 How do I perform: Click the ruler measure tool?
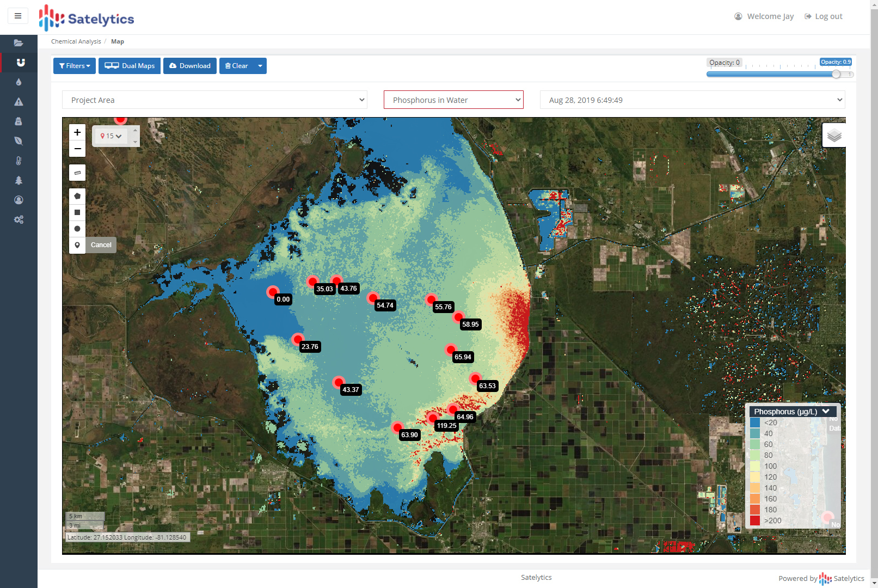pyautogui.click(x=77, y=173)
